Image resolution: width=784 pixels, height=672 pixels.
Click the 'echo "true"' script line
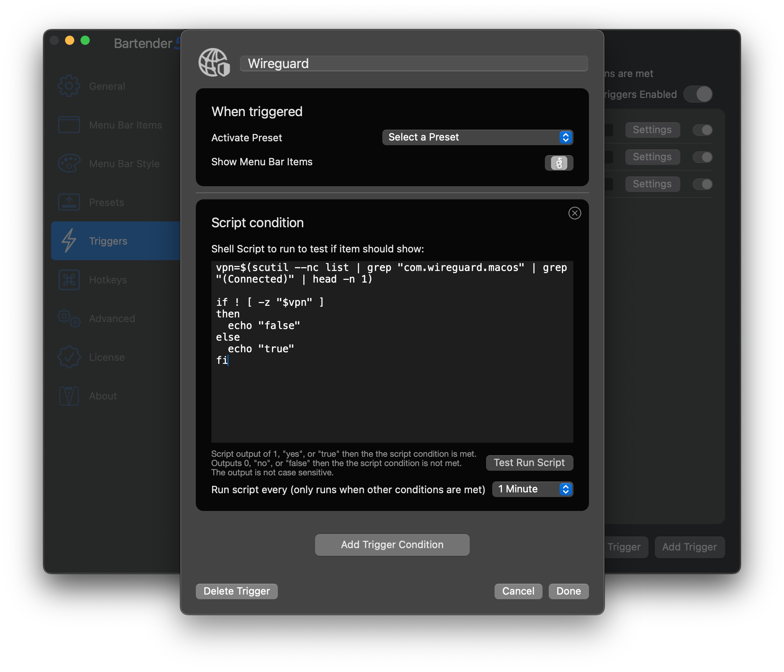coord(261,349)
